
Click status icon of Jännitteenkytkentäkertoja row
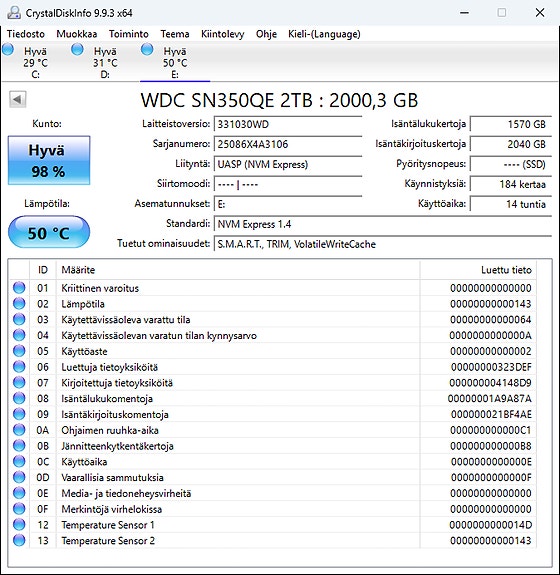coord(19,446)
